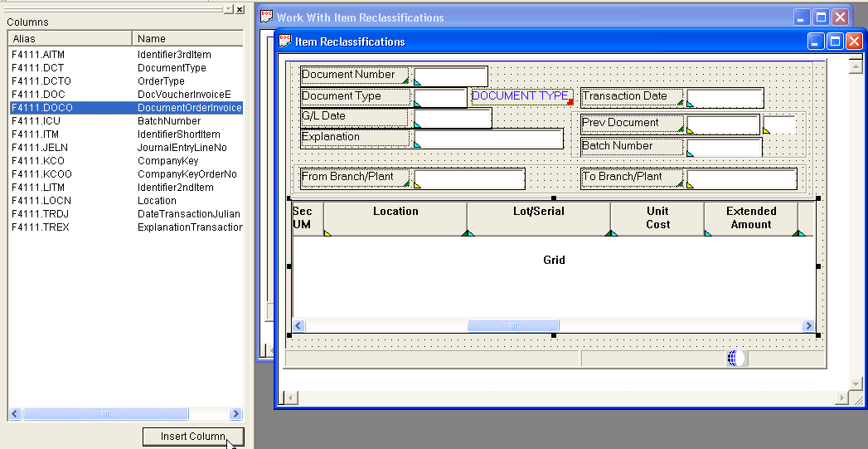Click the G/L Date input field
This screenshot has height=449, width=868.
(453, 118)
